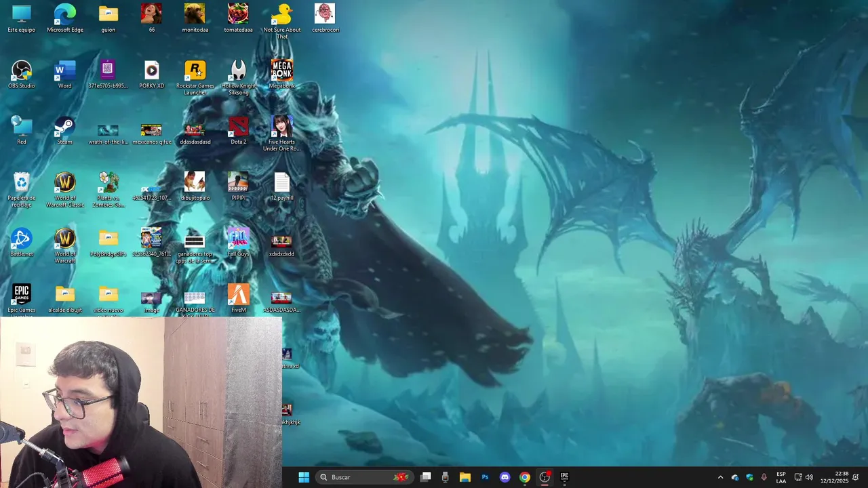Launch OBS Studio from the desktop
Viewport: 868px width, 488px height.
[22, 75]
